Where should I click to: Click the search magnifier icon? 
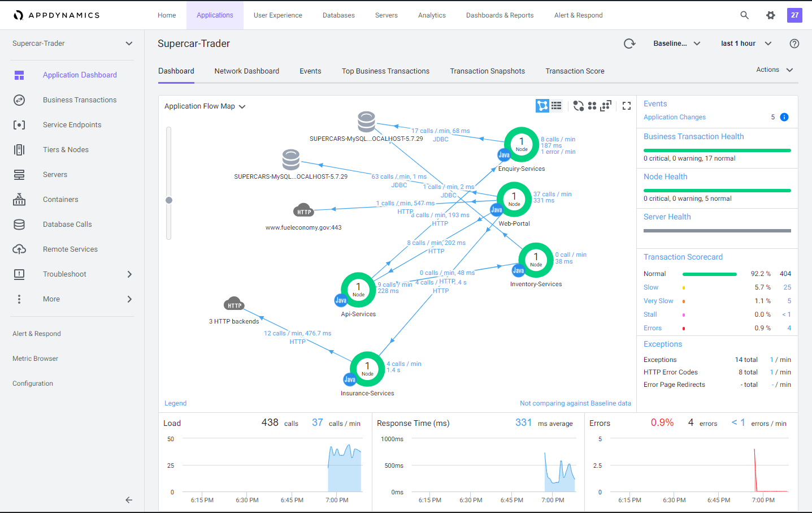745,15
